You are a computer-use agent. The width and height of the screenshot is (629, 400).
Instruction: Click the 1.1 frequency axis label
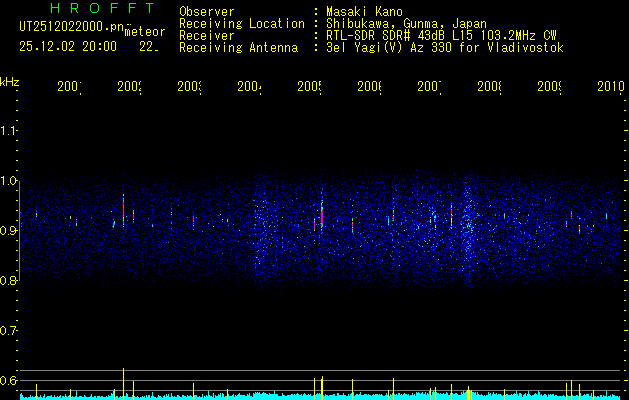click(x=9, y=131)
